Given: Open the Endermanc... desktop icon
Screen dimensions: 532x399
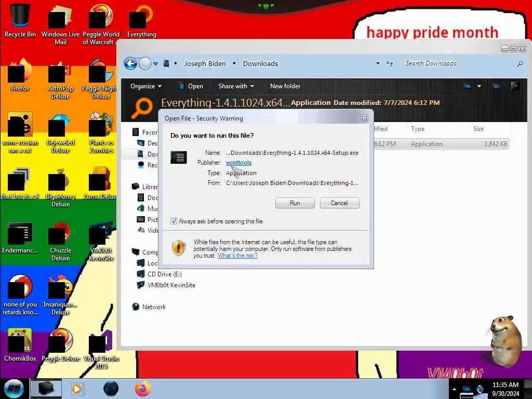Looking at the screenshot, I should (20, 237).
